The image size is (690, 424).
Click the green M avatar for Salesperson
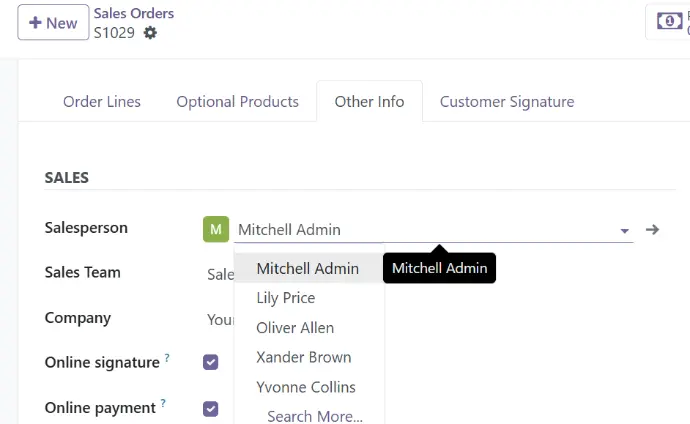click(x=216, y=229)
